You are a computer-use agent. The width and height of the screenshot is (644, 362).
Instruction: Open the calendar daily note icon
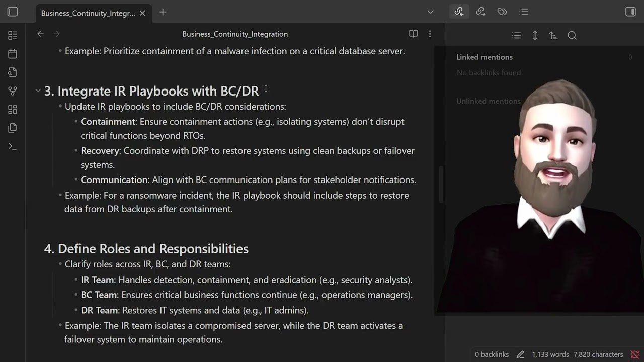(x=13, y=54)
